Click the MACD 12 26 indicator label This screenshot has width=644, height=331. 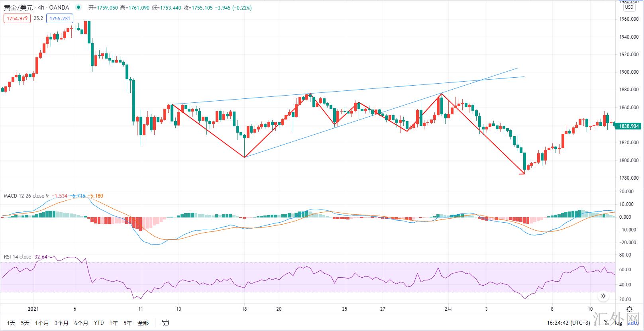pos(26,196)
